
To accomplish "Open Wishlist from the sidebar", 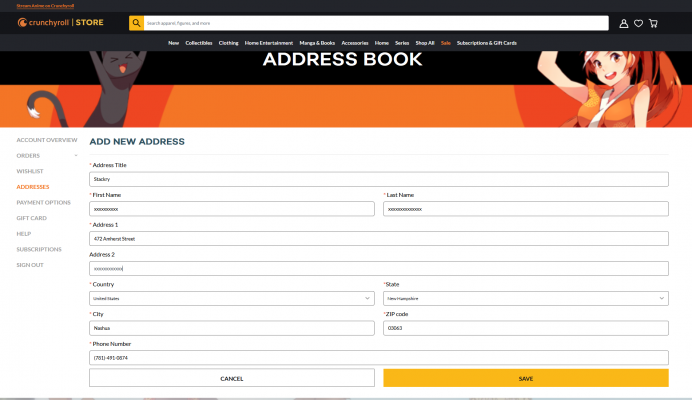I will tap(30, 171).
